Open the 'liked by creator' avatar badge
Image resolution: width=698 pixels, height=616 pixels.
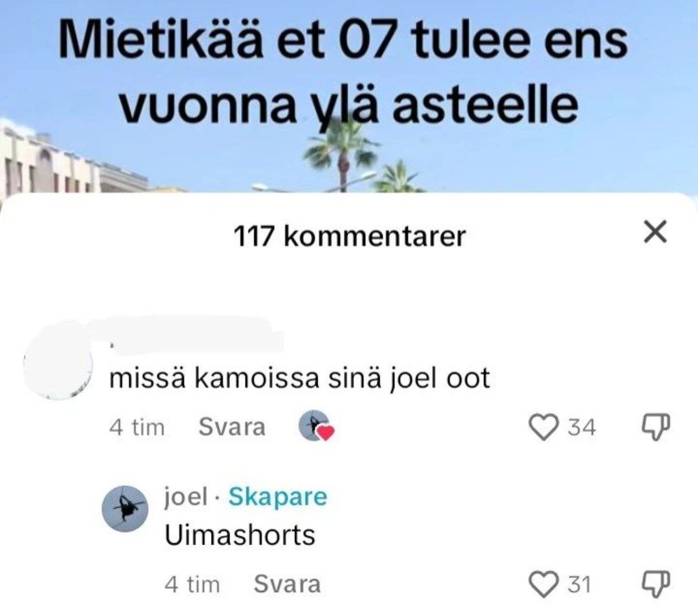pos(316,426)
